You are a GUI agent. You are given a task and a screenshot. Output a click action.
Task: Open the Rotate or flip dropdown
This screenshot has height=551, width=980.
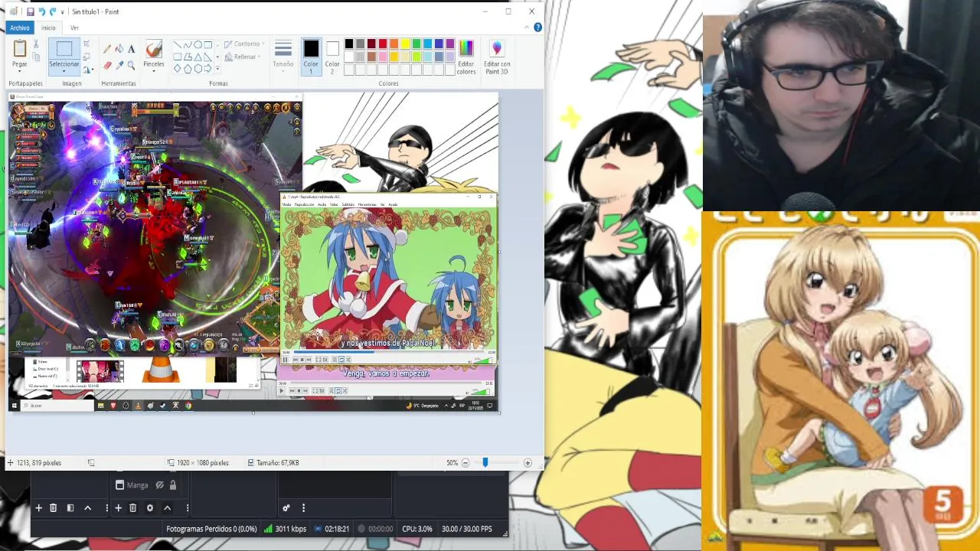click(x=88, y=70)
